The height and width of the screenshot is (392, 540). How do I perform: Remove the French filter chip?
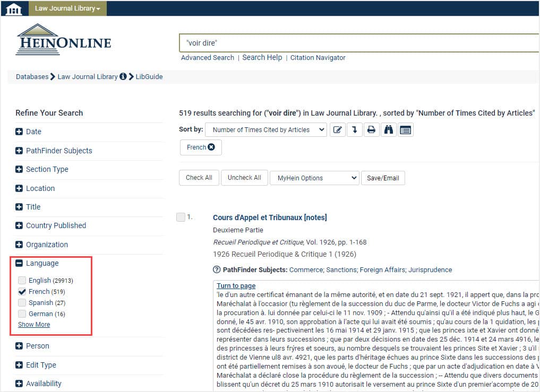click(211, 147)
